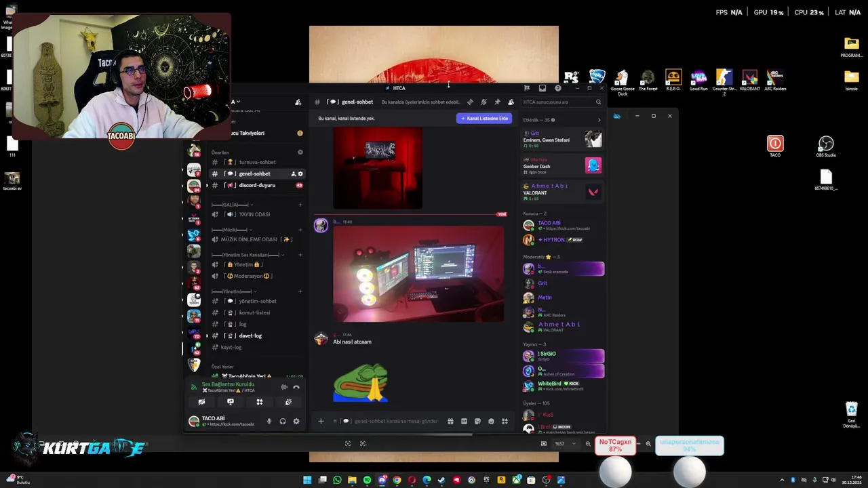Open apps icon at message bar end
This screenshot has height=488, width=868.
pos(505,421)
